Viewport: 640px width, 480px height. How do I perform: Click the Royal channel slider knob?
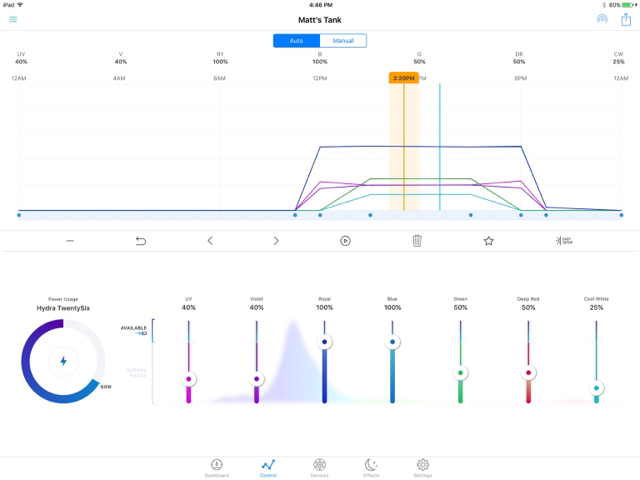pyautogui.click(x=324, y=342)
